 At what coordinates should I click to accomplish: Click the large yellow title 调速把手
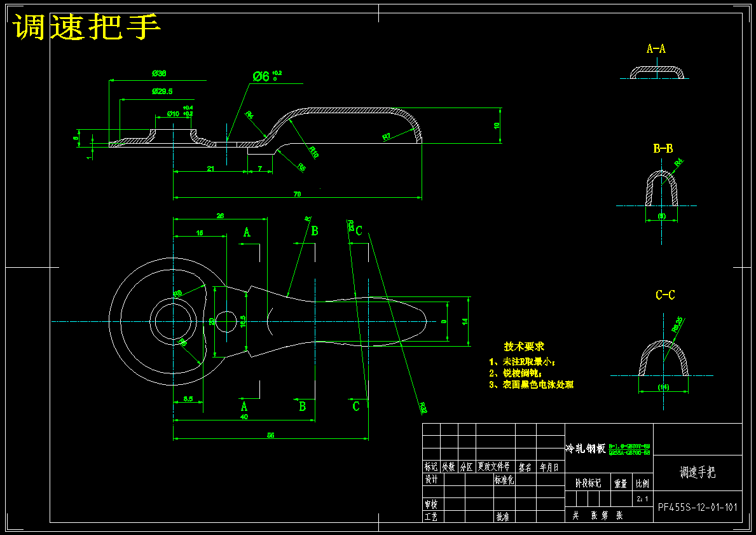point(86,27)
